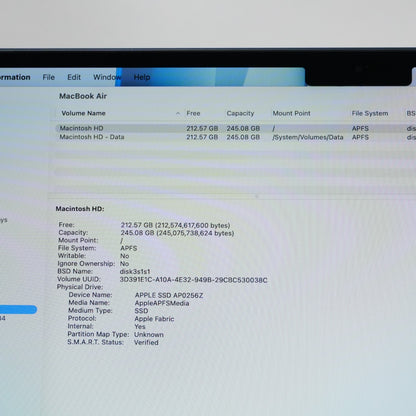Image resolution: width=416 pixels, height=416 pixels.
Task: Click the Medium Type SSD value
Action: pyautogui.click(x=141, y=311)
